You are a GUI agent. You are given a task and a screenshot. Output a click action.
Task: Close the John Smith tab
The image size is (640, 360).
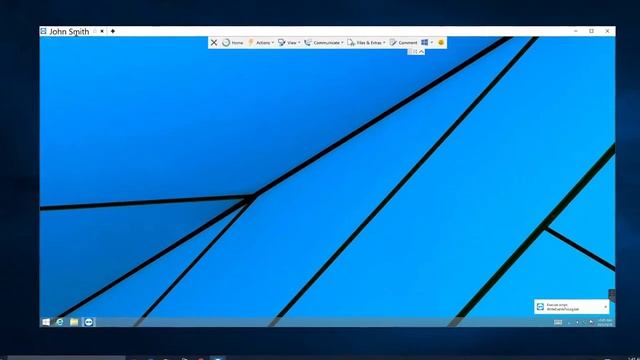pyautogui.click(x=102, y=31)
